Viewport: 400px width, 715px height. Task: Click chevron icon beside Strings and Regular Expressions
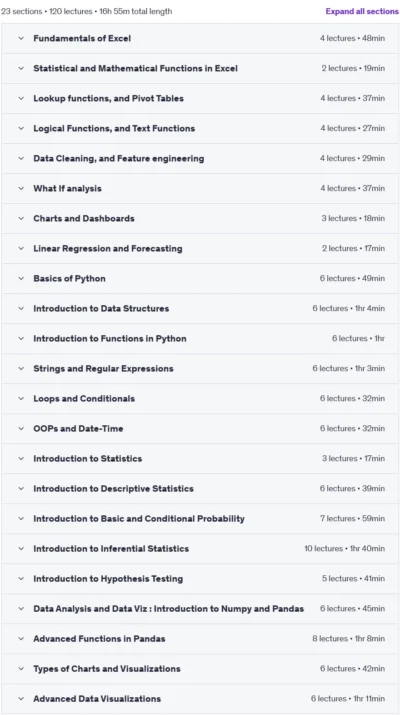[x=21, y=368]
